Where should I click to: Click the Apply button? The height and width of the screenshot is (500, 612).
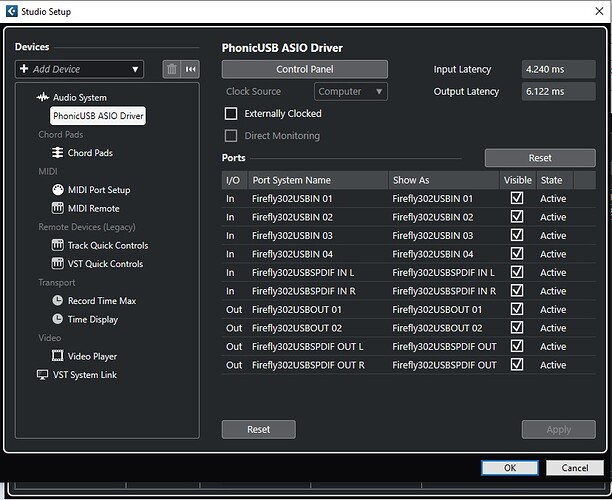pyautogui.click(x=559, y=429)
